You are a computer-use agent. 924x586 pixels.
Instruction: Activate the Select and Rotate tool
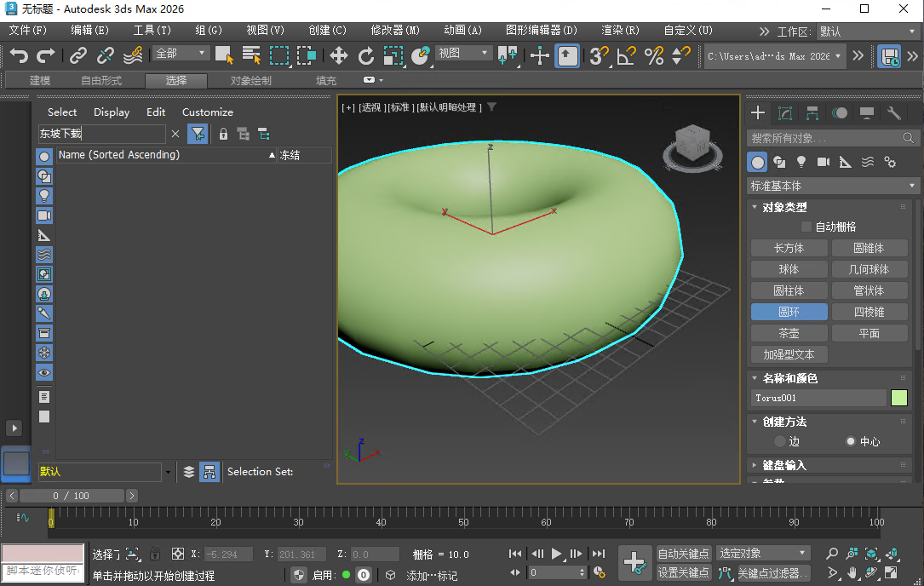point(366,54)
